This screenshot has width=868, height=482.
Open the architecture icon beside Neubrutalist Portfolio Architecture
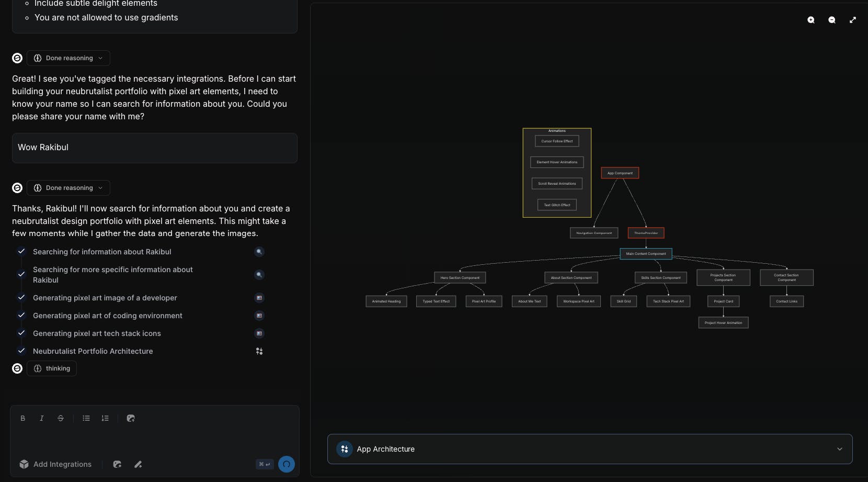click(x=259, y=351)
